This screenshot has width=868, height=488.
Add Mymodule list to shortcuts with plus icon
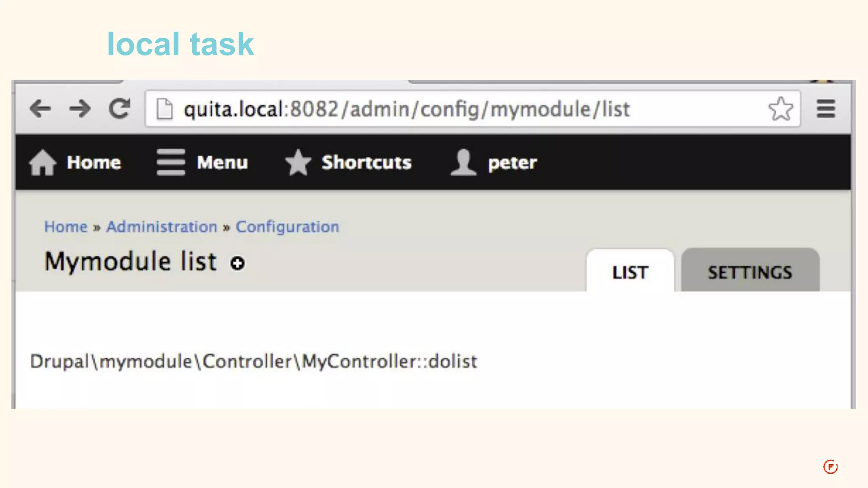click(x=237, y=263)
